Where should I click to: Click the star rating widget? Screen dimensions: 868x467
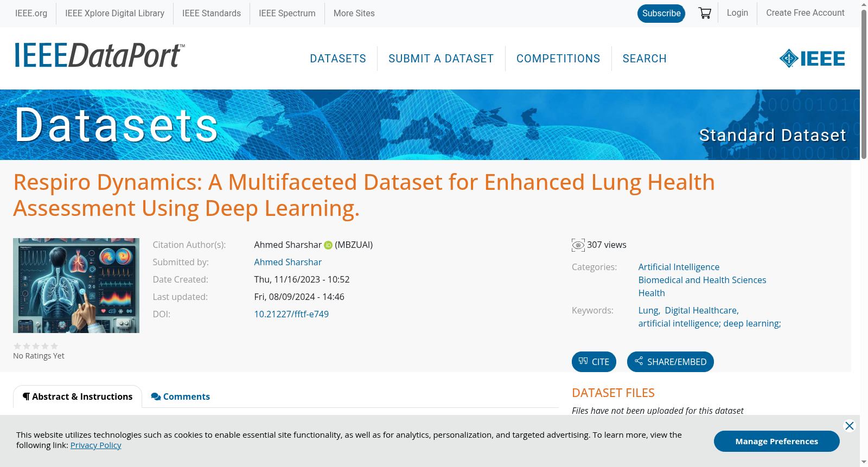[x=36, y=346]
